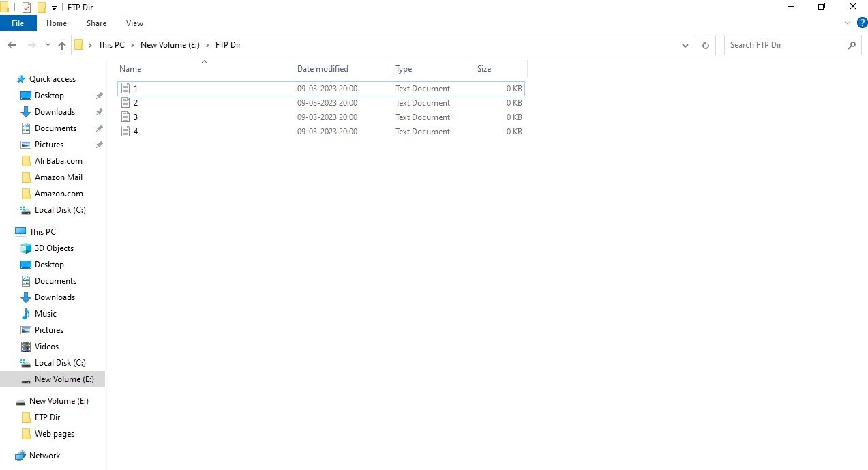Click folder icon in the address bar
The image size is (868, 470).
tap(78, 45)
